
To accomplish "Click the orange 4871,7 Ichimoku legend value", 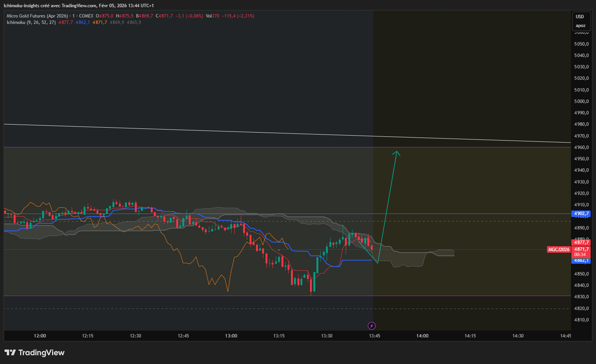I will [100, 22].
